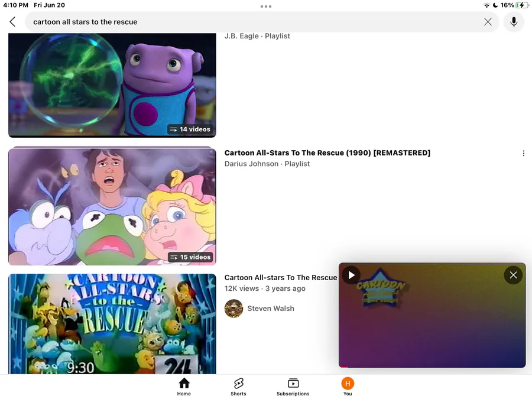Image resolution: width=532 pixels, height=399 pixels.
Task: Open Steven Walsh channel avatar
Action: (x=233, y=309)
